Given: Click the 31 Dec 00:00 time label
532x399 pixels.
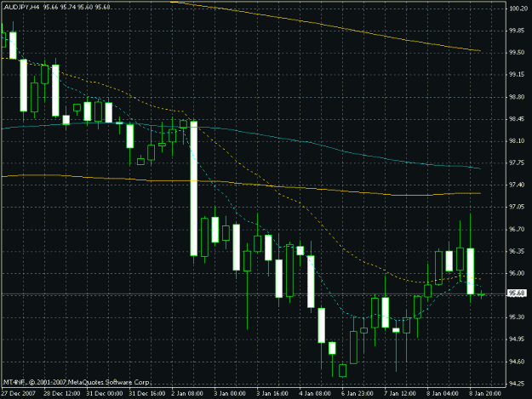Looking at the screenshot, I should click(x=104, y=394).
